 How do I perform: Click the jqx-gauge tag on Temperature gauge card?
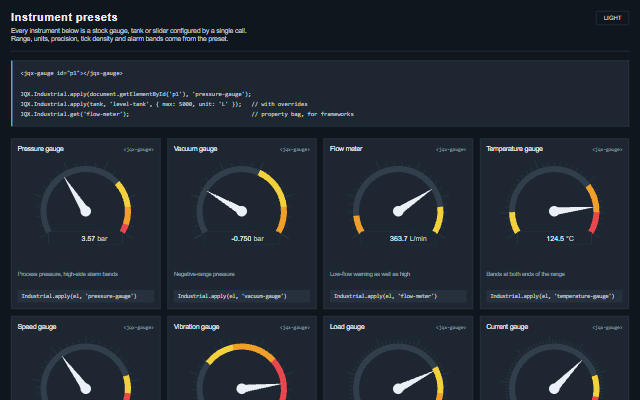pyautogui.click(x=607, y=150)
